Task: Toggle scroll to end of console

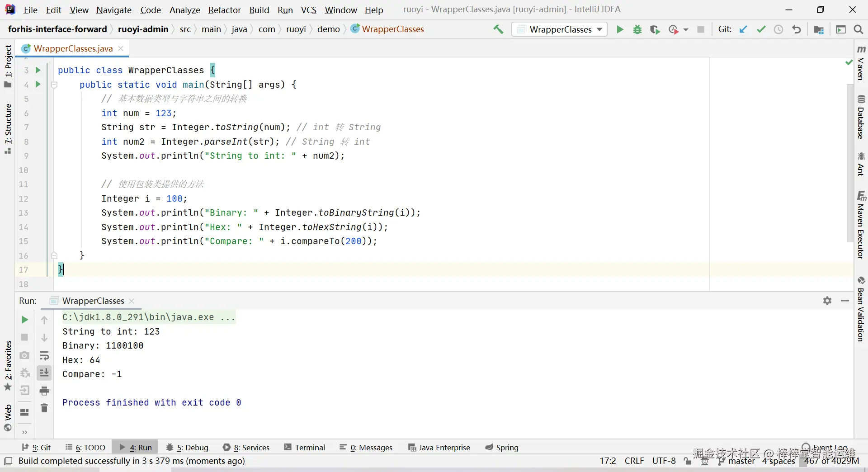Action: 44,373
